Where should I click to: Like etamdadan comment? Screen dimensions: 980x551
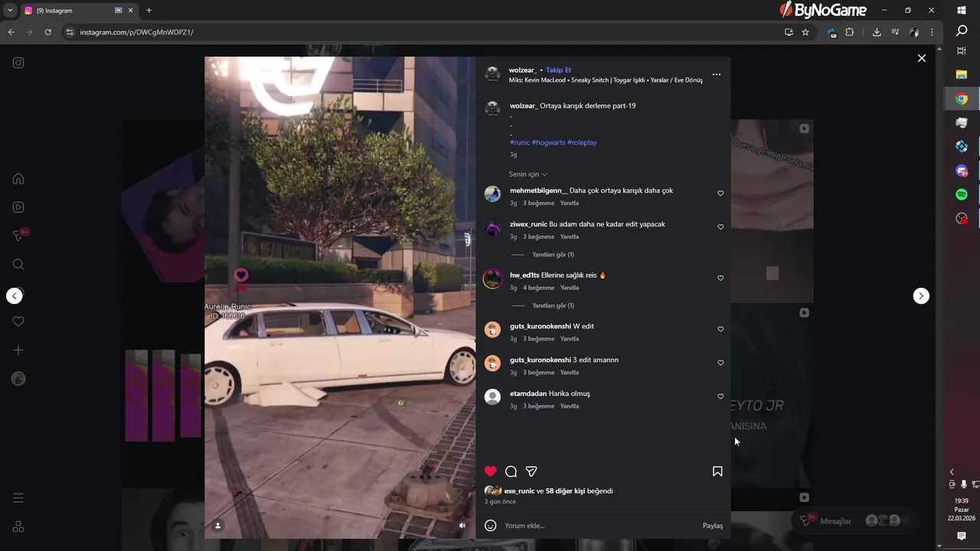[720, 396]
